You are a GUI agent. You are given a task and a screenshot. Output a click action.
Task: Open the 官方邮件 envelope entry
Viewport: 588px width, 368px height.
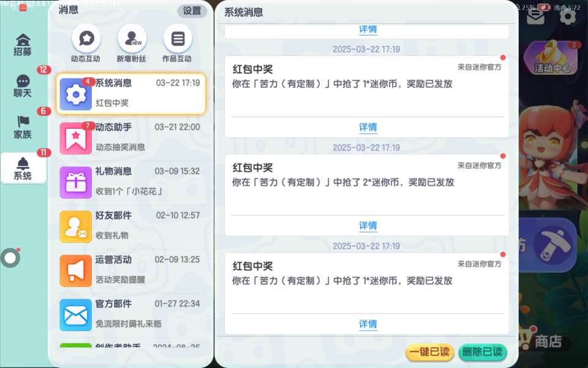pyautogui.click(x=130, y=315)
